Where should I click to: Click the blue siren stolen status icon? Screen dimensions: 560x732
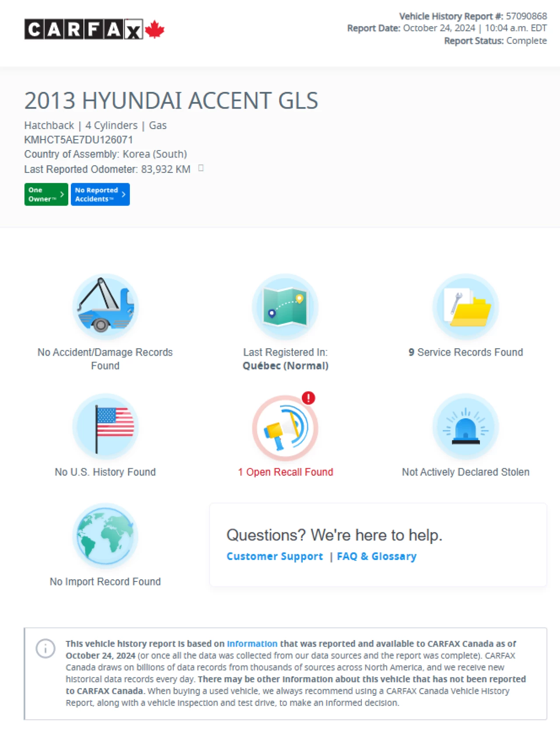[465, 427]
